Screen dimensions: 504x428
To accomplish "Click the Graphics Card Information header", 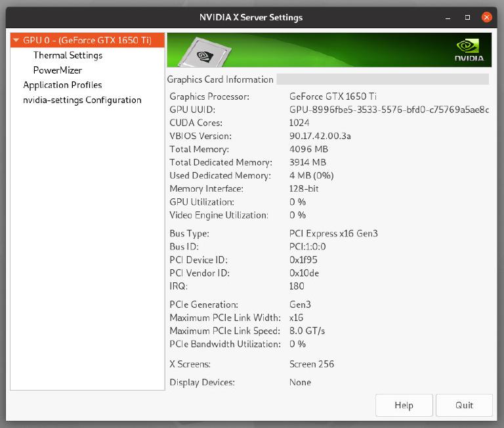I will [220, 79].
